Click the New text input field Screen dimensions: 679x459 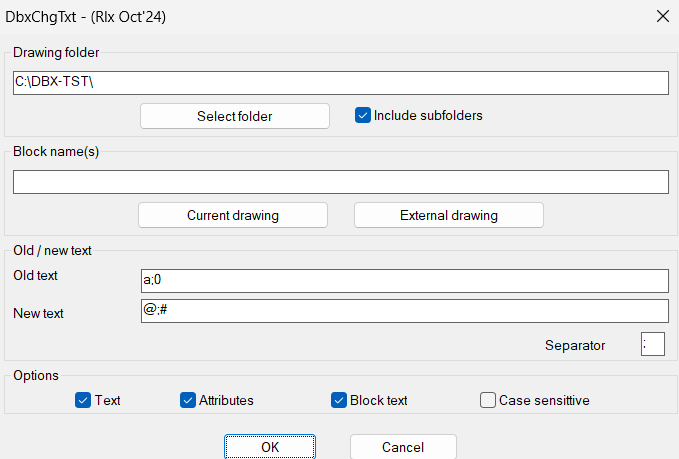tap(405, 311)
